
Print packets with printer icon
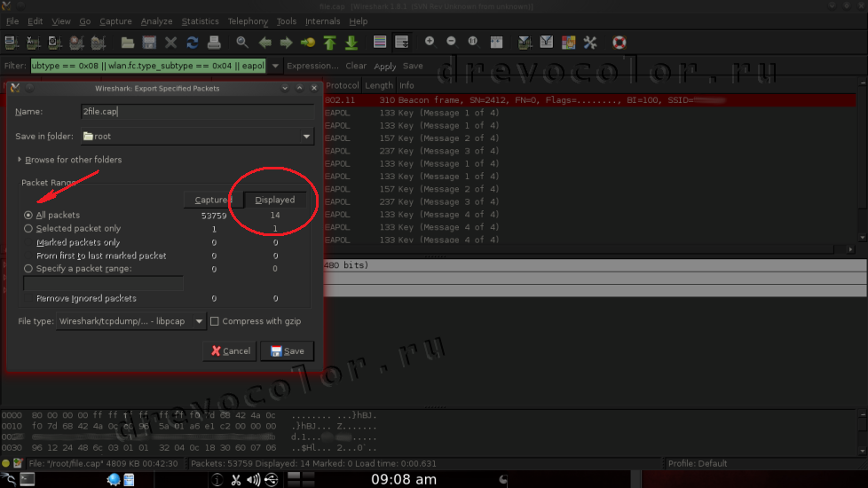tap(214, 42)
